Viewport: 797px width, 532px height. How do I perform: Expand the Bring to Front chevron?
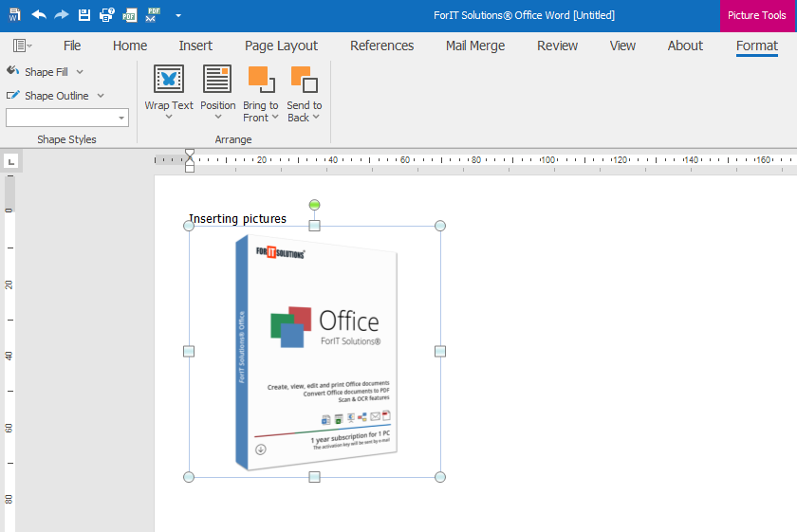coord(275,117)
